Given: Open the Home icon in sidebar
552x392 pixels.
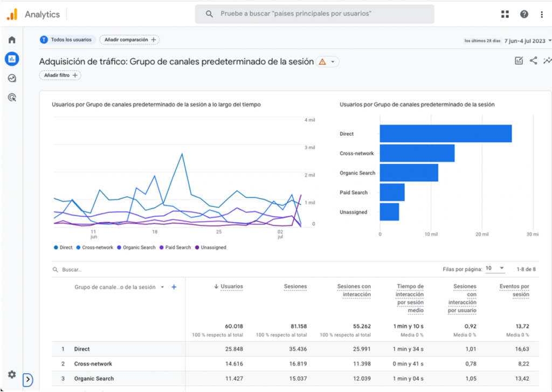Looking at the screenshot, I should 12,40.
